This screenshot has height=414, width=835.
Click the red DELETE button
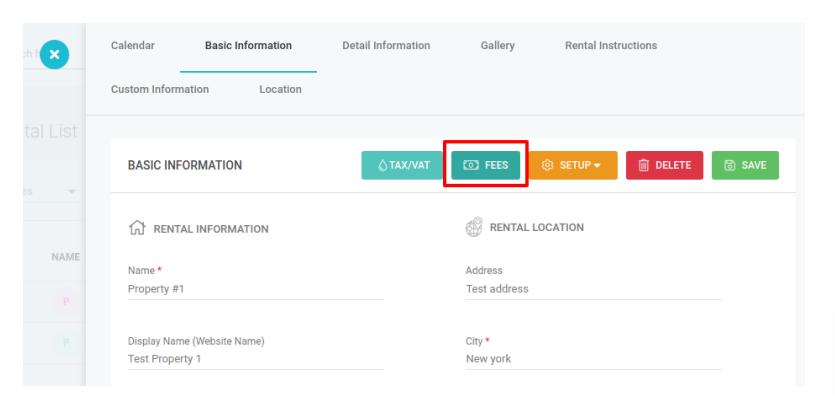[x=665, y=165]
